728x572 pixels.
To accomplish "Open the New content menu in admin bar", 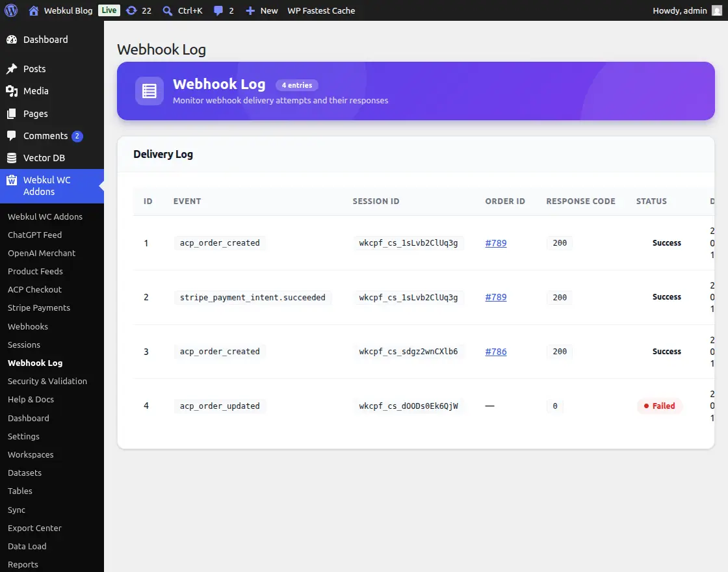I will 261,10.
